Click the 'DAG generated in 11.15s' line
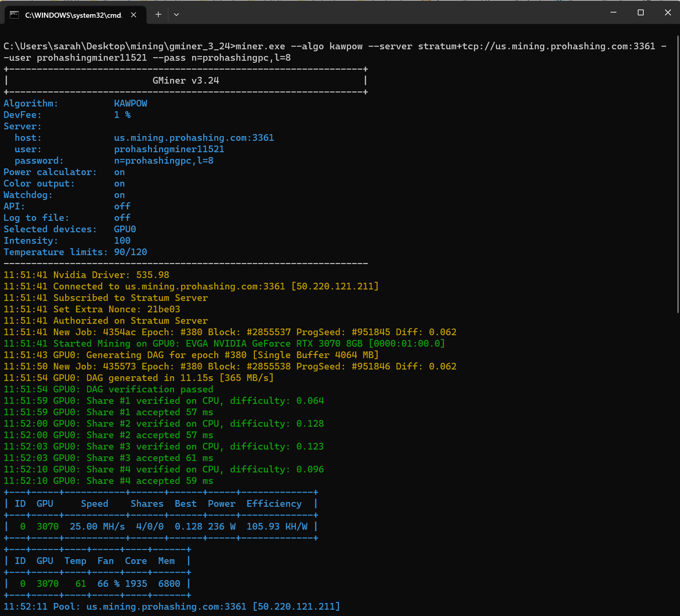680x616 pixels. [x=139, y=378]
